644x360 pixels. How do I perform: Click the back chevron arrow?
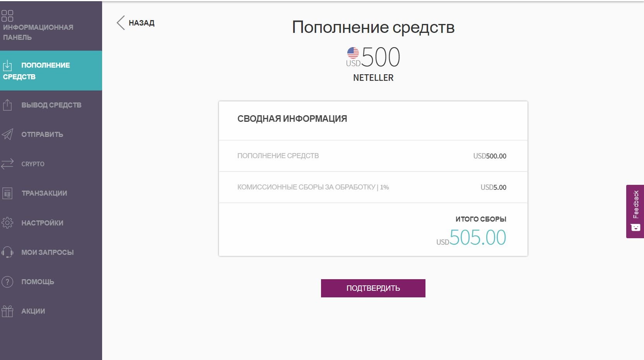point(121,23)
